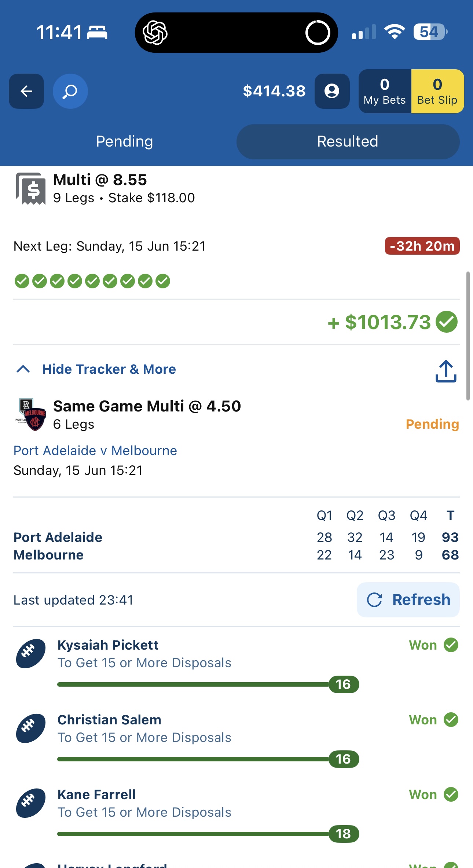Image resolution: width=473 pixels, height=868 pixels.
Task: Open the account profile icon
Action: click(332, 91)
